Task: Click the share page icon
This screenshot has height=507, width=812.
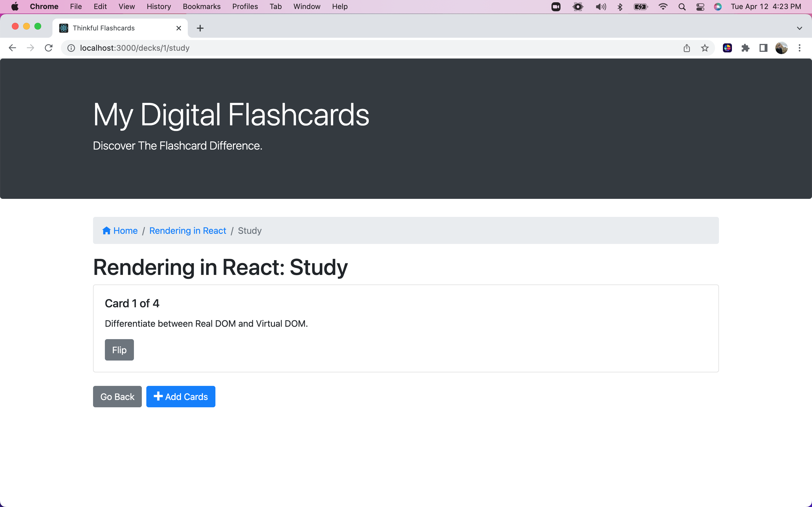Action: pos(687,48)
